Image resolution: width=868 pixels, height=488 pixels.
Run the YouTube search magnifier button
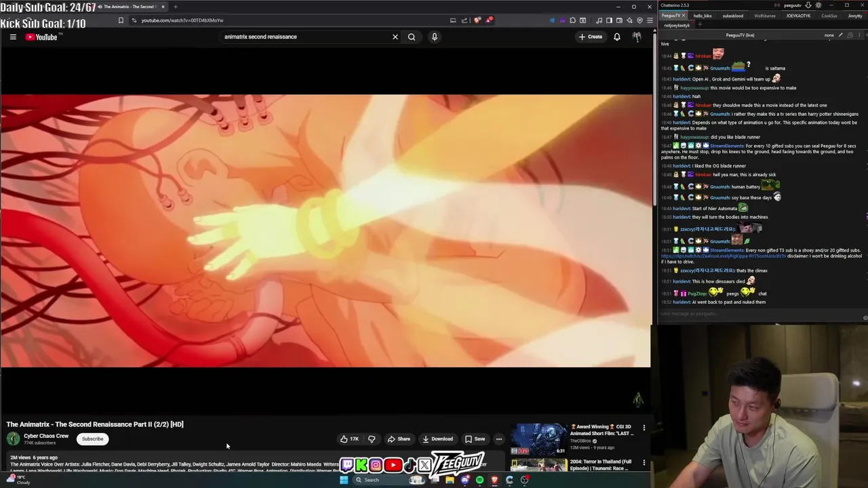point(412,37)
